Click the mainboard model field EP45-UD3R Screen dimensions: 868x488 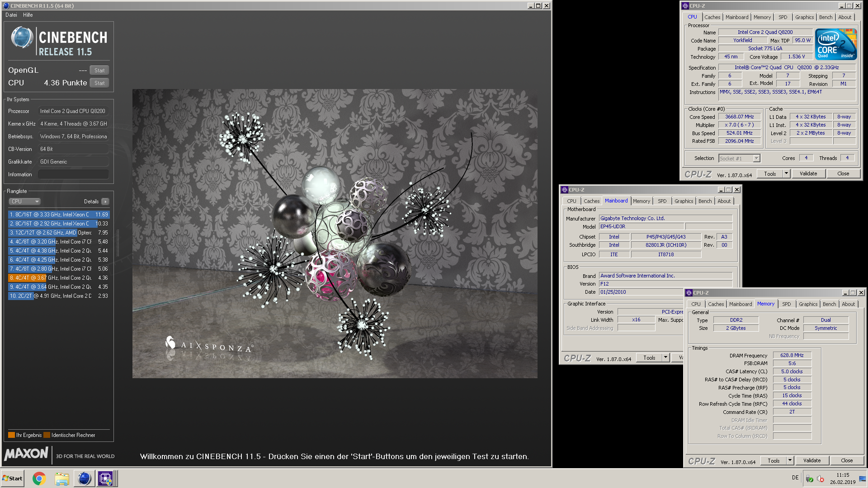coord(641,226)
